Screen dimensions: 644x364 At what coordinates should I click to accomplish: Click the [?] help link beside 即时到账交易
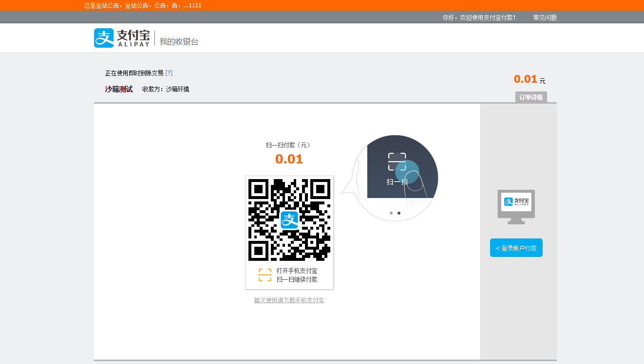[x=169, y=73]
